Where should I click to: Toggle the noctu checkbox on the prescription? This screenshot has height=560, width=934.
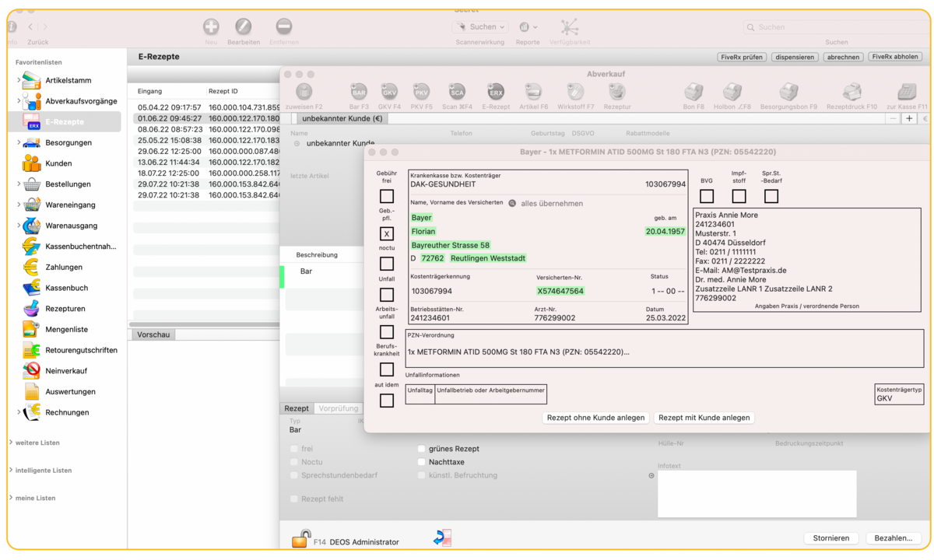[387, 264]
